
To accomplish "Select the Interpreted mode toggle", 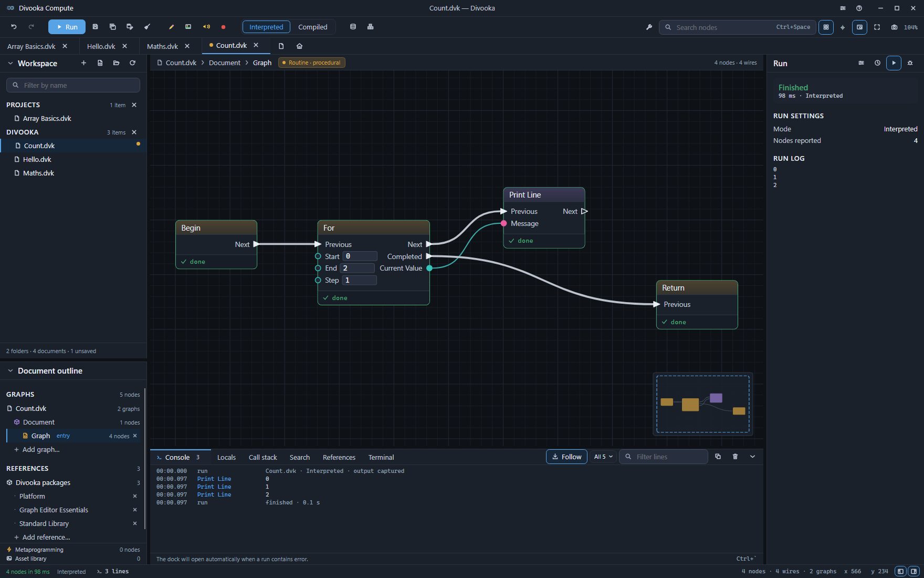I will pos(266,27).
